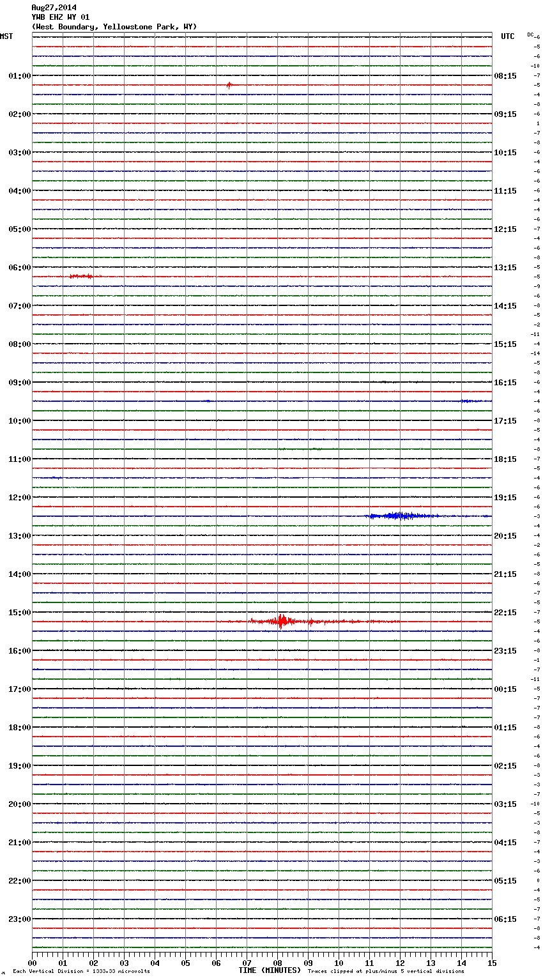Click the 19:00 MST time label
The image size is (543, 980).
(x=19, y=766)
